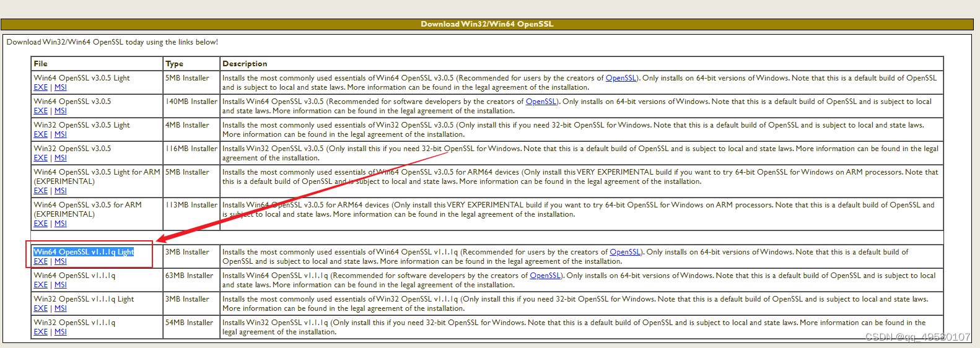Get the Win64 OpenSSL v3.0.5 140MB MSI

pyautogui.click(x=60, y=111)
